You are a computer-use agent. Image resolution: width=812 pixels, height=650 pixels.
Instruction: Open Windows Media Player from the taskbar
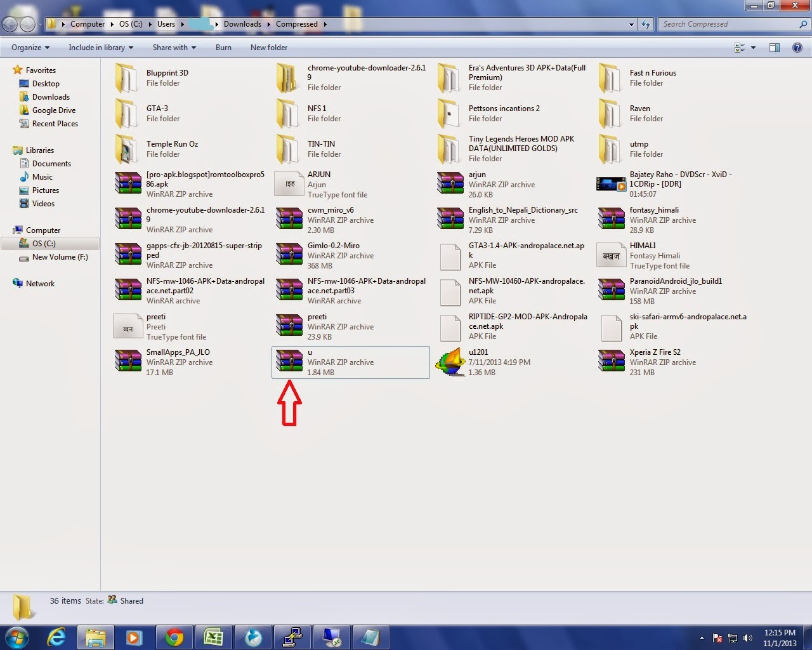(135, 637)
